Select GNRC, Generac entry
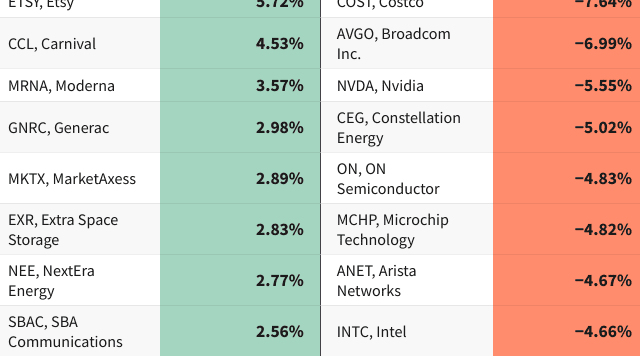Screen dimensions: 640x360 coord(58,128)
